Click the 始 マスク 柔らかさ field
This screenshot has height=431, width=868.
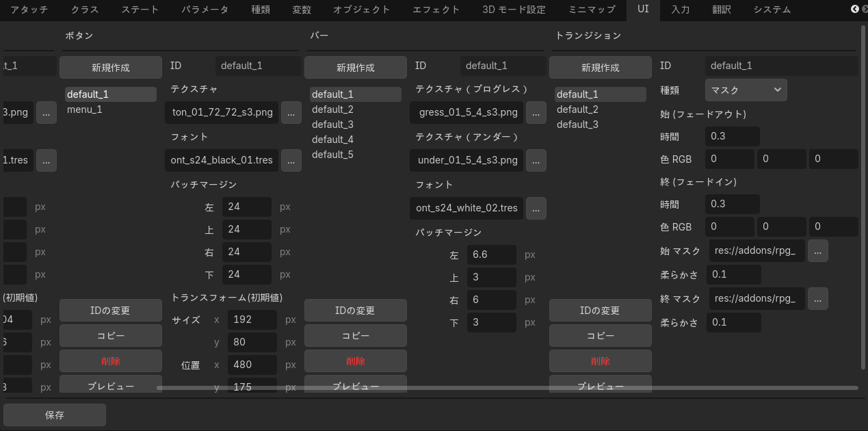(x=734, y=274)
